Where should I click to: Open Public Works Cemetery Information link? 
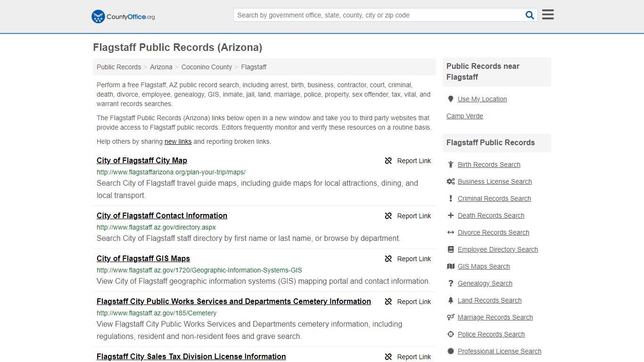pyautogui.click(x=234, y=301)
